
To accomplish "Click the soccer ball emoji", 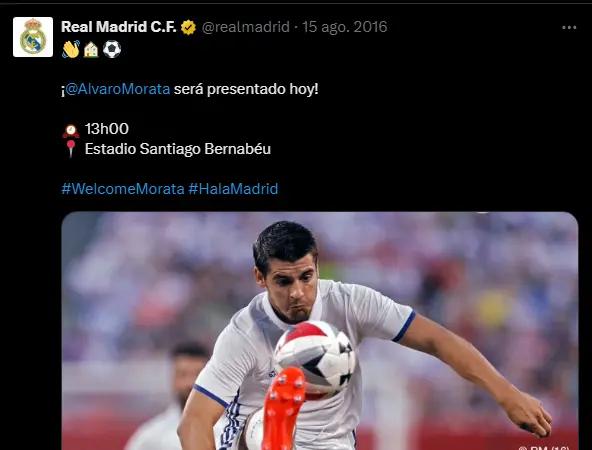I will [x=112, y=49].
